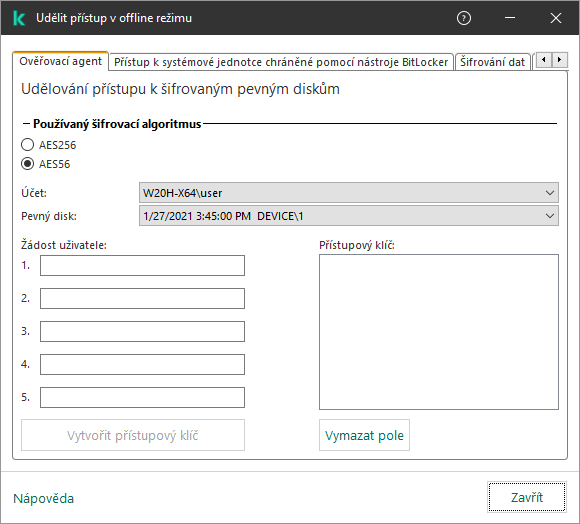Viewport: 580px width, 524px height.
Task: Click the heading Udělování přístupu k šifrovaným pevným diskům
Action: click(180, 89)
